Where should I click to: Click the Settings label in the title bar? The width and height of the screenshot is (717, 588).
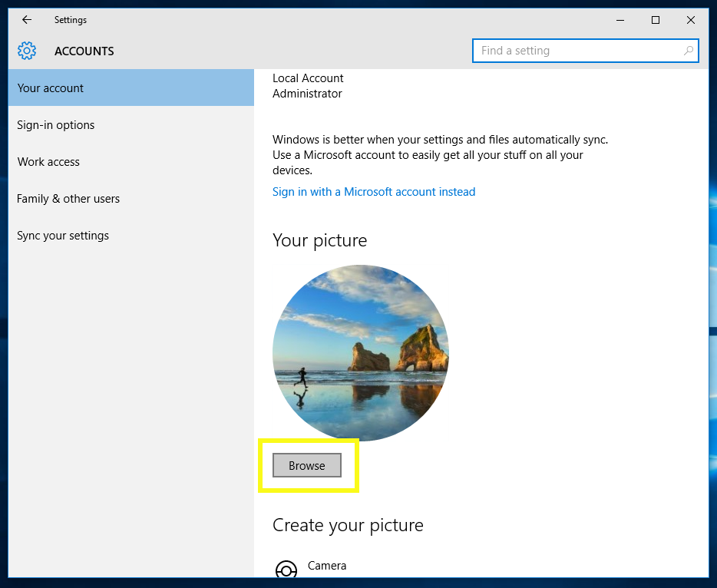coord(70,20)
